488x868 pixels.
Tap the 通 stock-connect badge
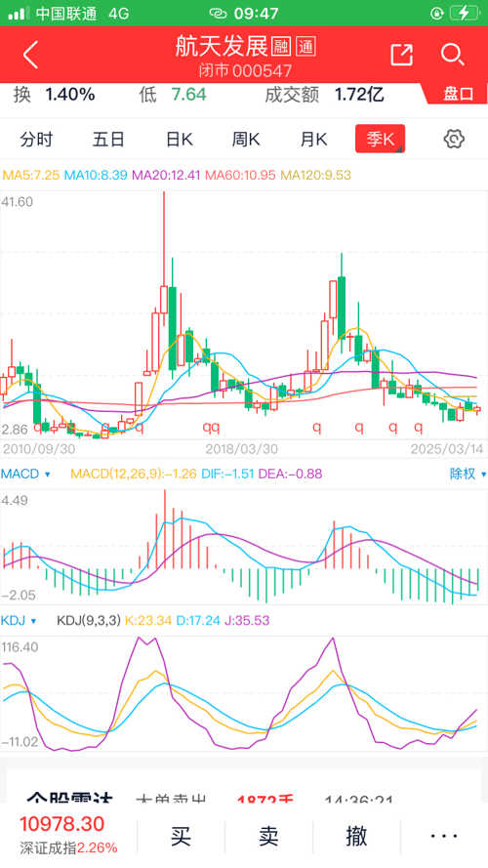click(x=305, y=47)
